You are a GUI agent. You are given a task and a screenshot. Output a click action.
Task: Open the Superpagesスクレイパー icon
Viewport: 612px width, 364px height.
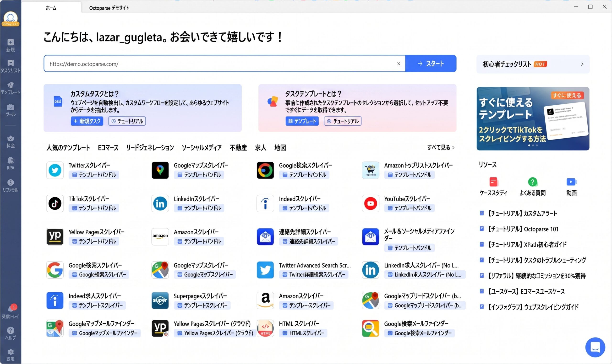point(160,300)
